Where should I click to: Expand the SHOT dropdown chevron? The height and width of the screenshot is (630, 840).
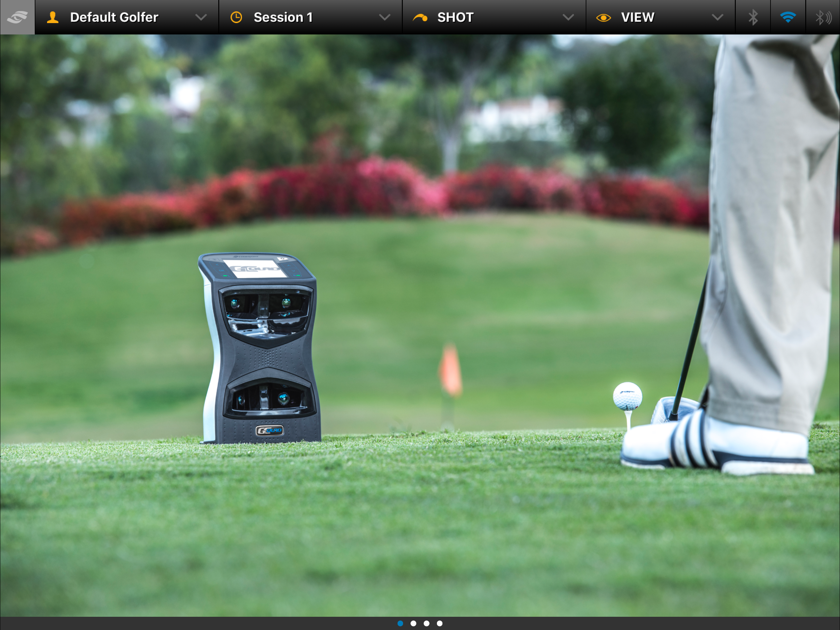568,17
